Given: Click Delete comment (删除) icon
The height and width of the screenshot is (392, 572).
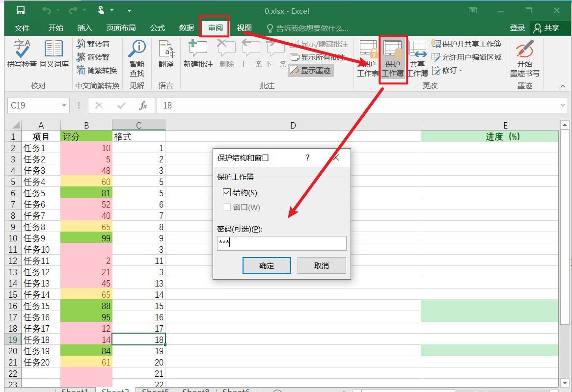Looking at the screenshot, I should coord(226,54).
